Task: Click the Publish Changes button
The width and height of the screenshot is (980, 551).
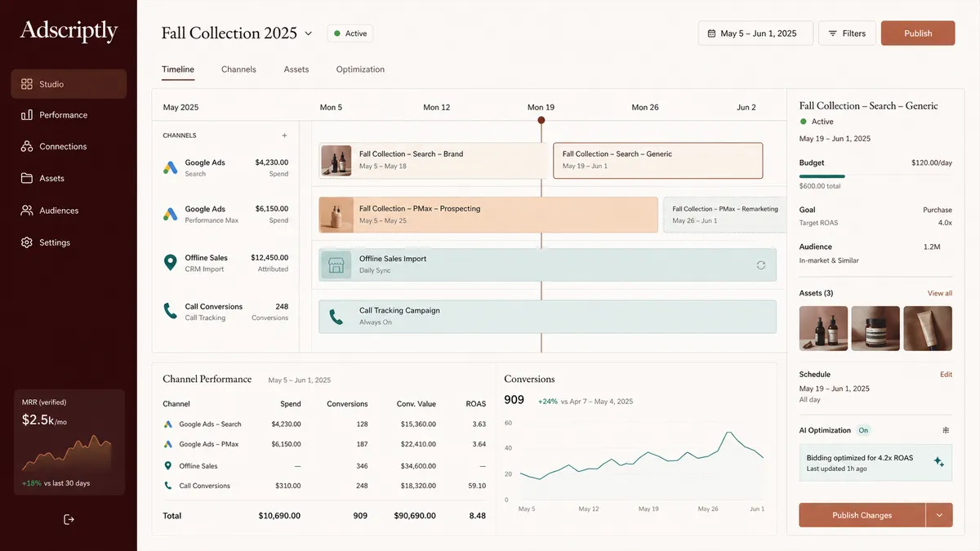Action: click(862, 515)
